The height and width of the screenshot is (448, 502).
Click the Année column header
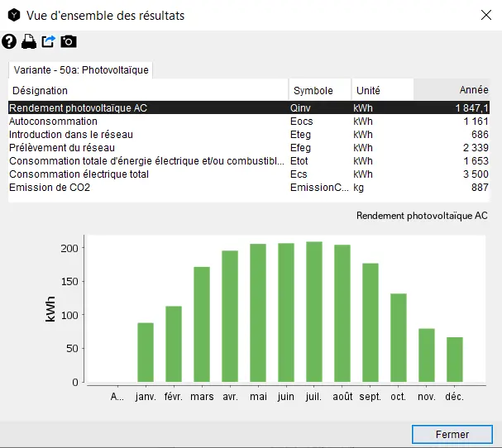[x=453, y=90]
